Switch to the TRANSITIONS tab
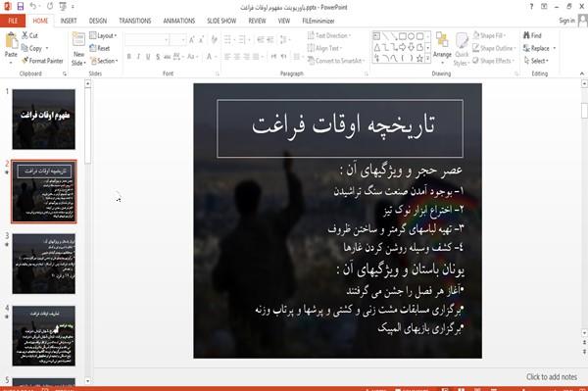Screen dimensions: 588x391 [x=135, y=21]
